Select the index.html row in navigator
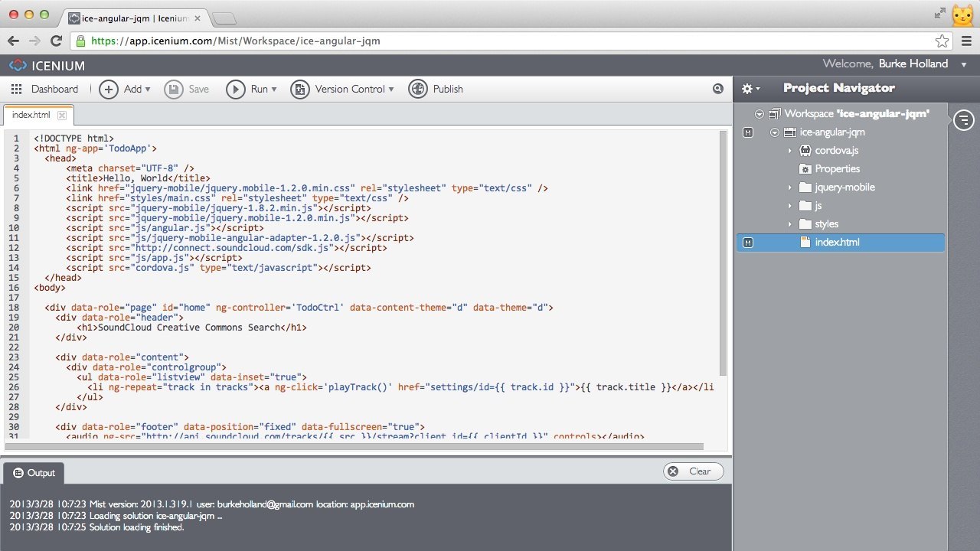Viewport: 980px width, 551px height. pos(840,243)
